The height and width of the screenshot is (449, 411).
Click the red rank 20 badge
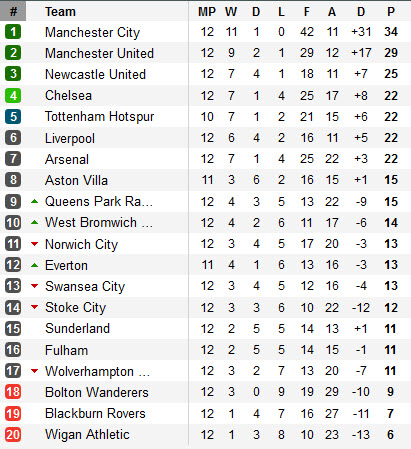pos(13,435)
